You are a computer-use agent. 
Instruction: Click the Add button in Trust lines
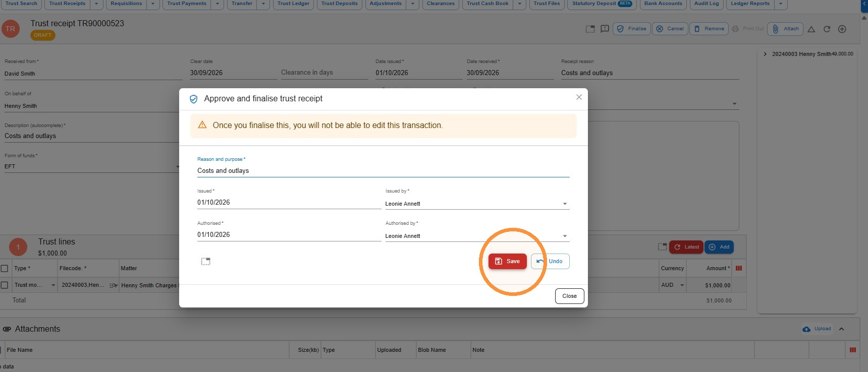click(x=719, y=247)
